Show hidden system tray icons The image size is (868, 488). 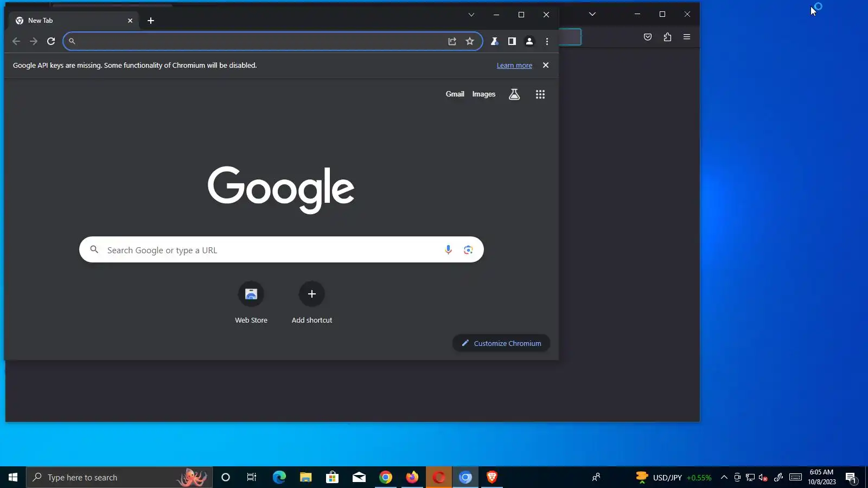[724, 477]
